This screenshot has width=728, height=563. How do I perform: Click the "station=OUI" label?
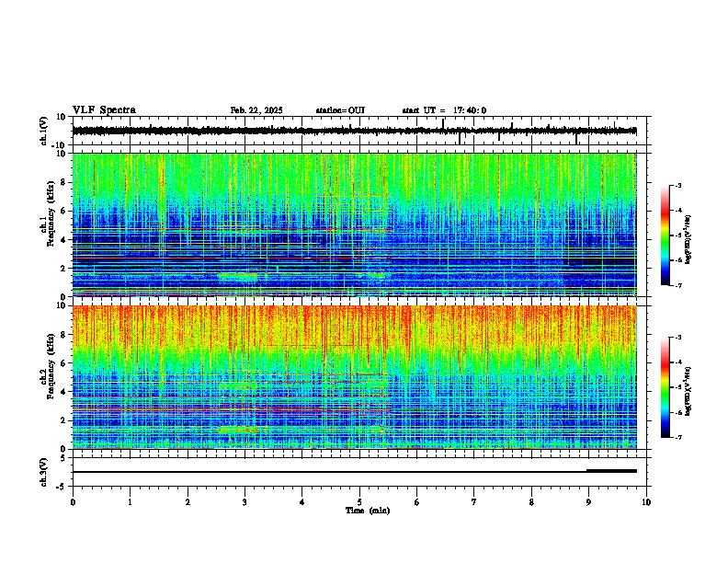(x=340, y=110)
